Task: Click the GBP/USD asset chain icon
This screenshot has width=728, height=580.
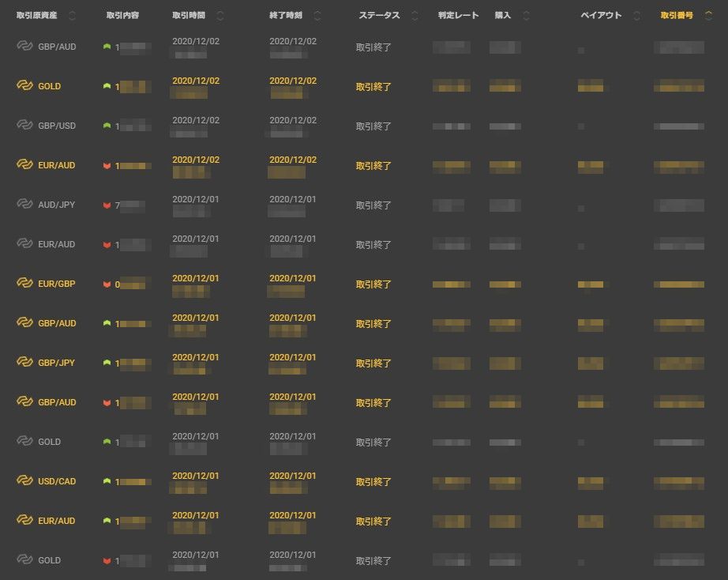Action: pos(24,126)
